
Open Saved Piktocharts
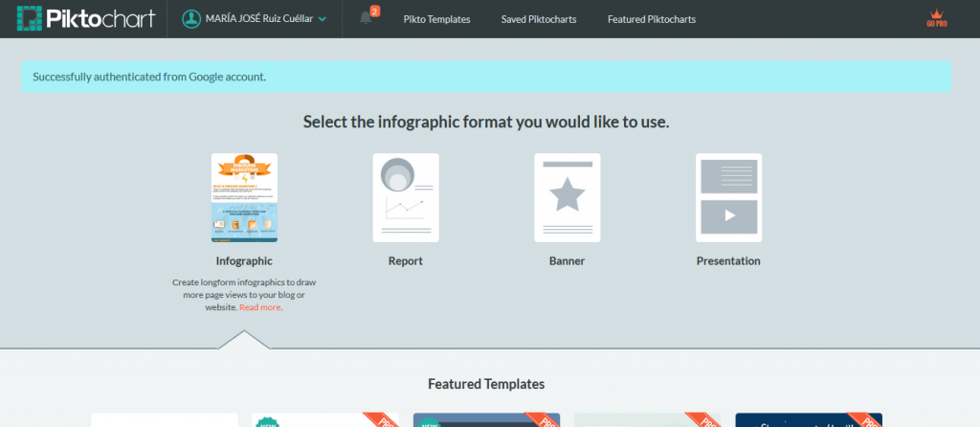point(539,19)
